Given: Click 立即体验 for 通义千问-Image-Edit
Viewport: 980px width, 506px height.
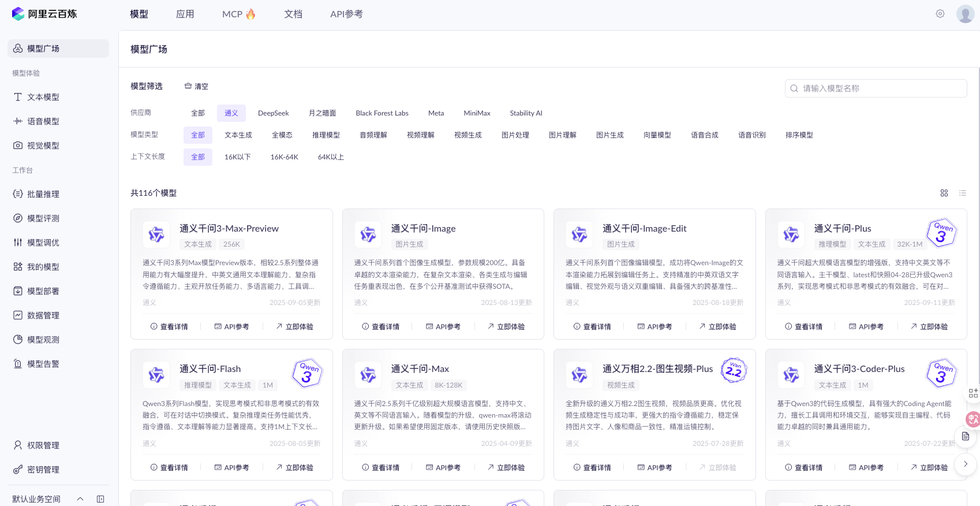Looking at the screenshot, I should click(717, 327).
